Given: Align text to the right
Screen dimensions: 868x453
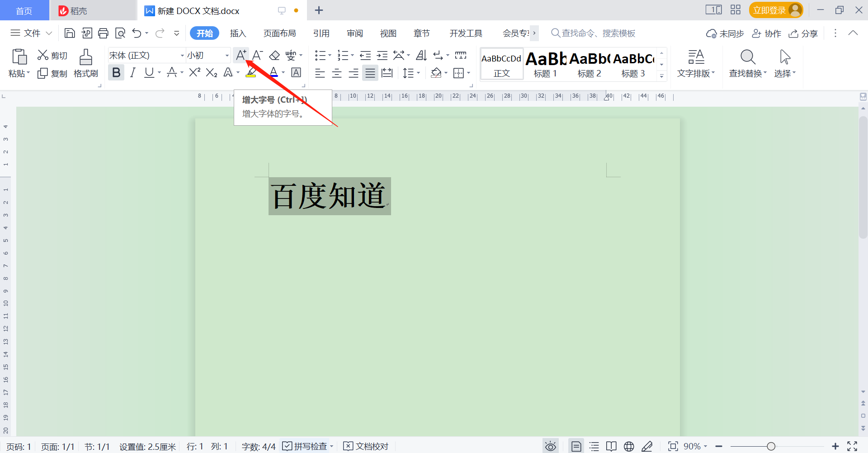Looking at the screenshot, I should 354,73.
